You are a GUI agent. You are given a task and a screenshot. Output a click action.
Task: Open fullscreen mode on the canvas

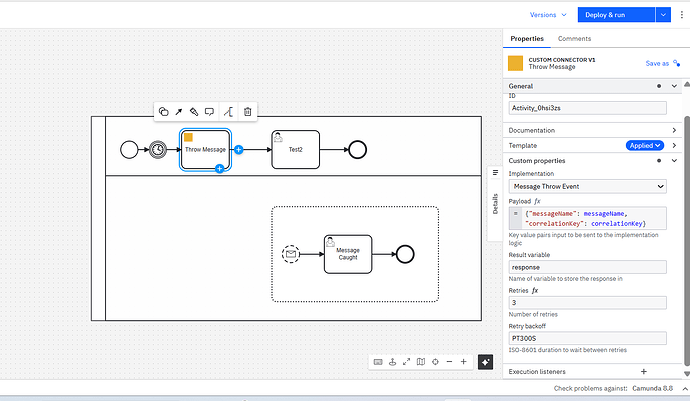tap(407, 362)
